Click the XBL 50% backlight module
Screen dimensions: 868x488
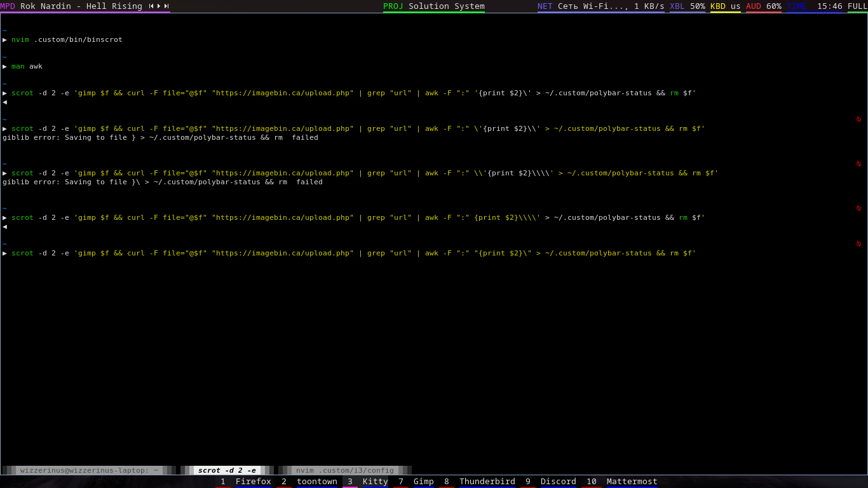(688, 6)
